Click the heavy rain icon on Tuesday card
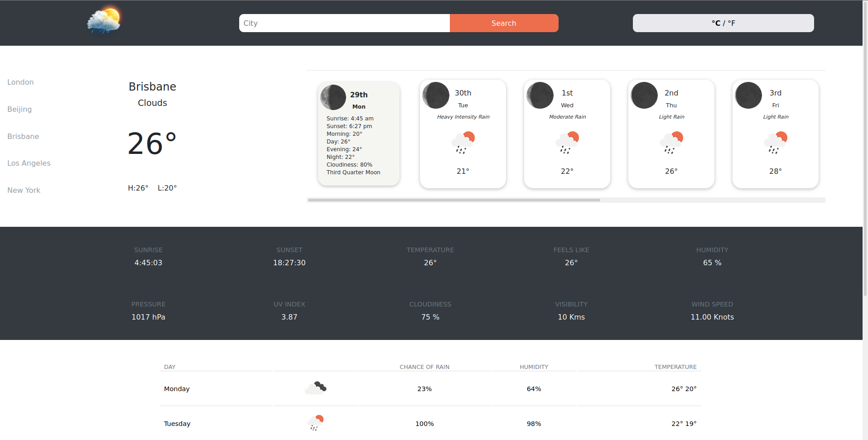The width and height of the screenshot is (868, 440). 463,143
